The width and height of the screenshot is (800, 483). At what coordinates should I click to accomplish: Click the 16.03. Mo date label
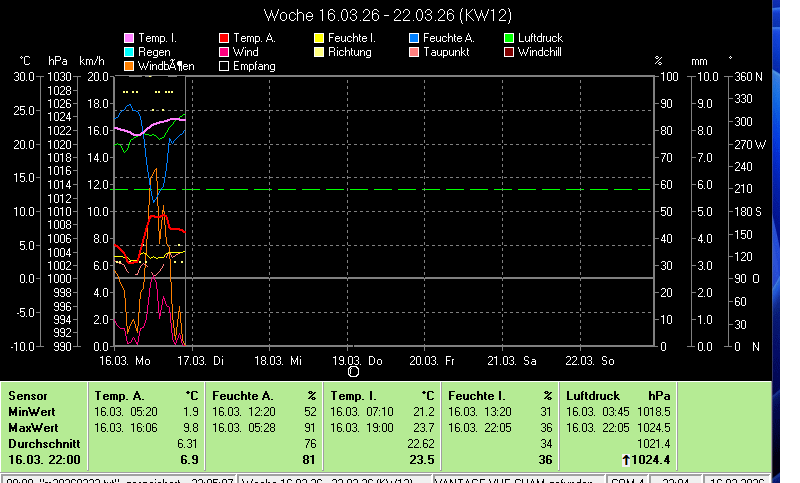(x=124, y=359)
